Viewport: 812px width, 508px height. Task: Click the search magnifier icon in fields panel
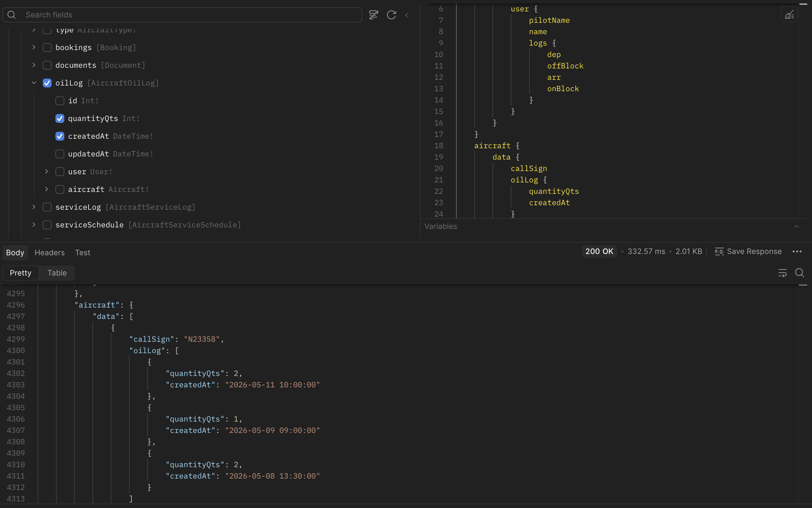pos(11,15)
